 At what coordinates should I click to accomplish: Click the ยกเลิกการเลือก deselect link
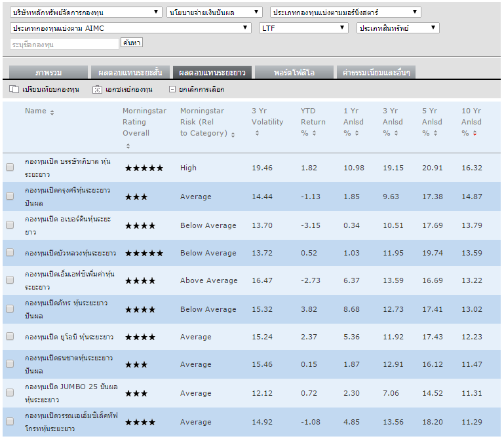coord(202,89)
